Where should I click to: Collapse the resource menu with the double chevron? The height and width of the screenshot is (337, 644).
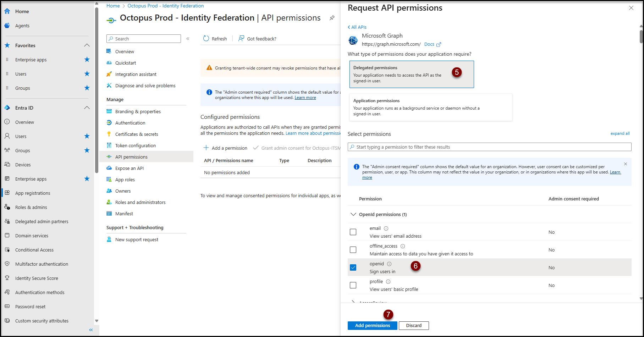(x=188, y=39)
